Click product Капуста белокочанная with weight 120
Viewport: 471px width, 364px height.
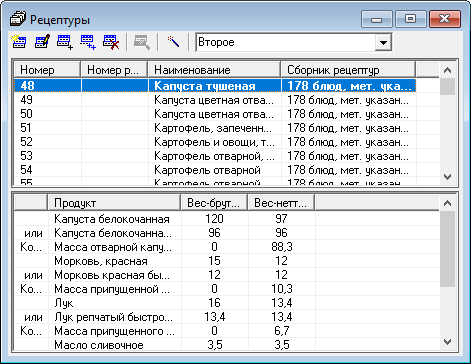[x=112, y=219]
